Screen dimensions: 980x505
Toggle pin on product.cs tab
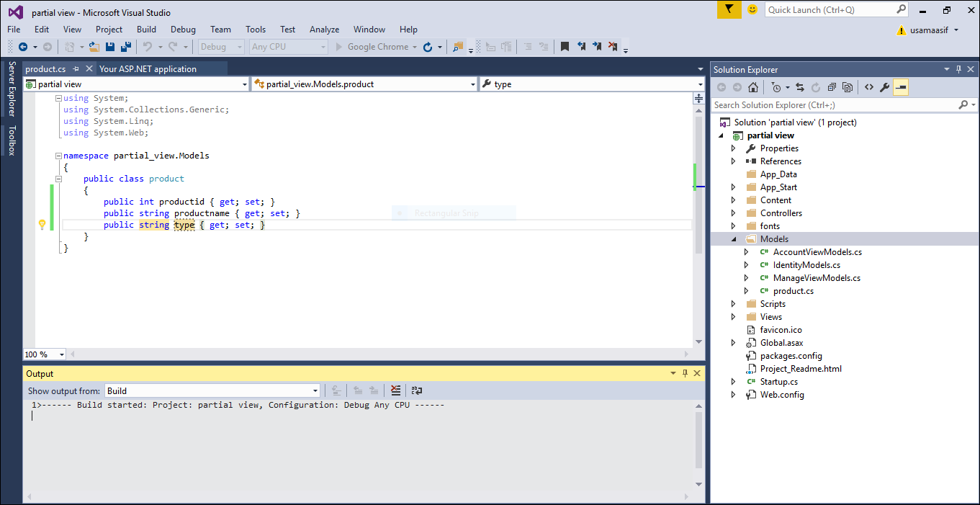click(76, 69)
